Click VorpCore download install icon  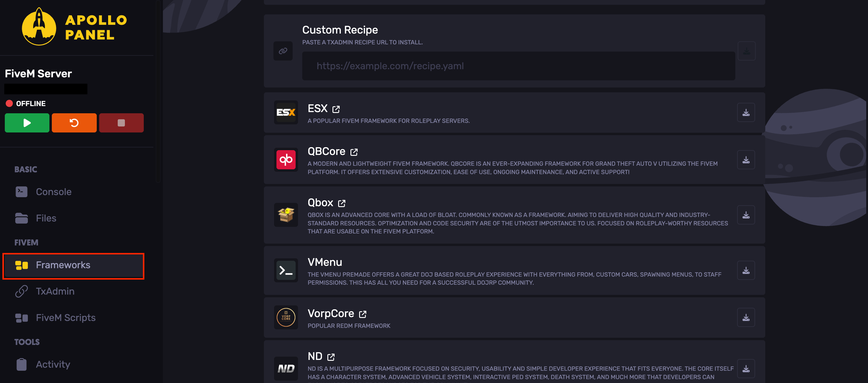point(746,317)
